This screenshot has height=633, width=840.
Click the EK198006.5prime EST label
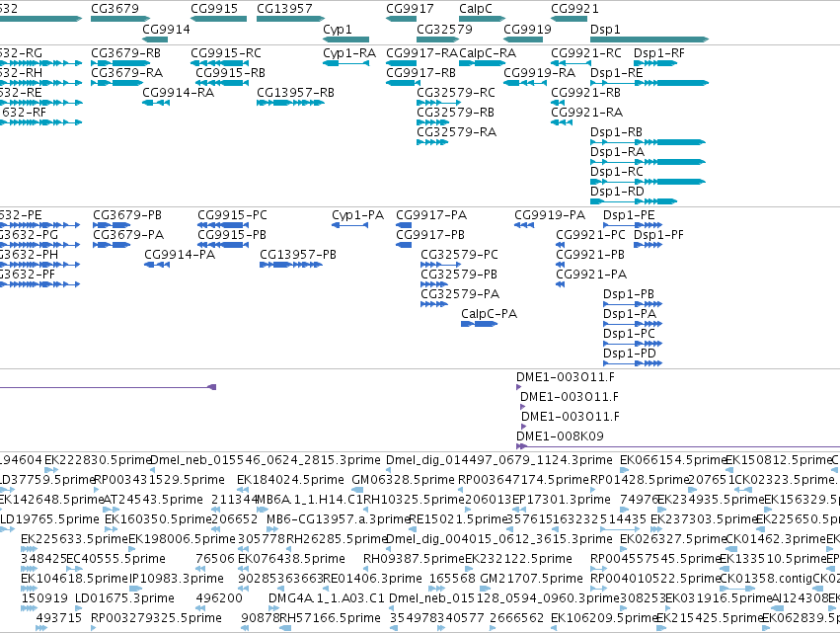(x=183, y=539)
